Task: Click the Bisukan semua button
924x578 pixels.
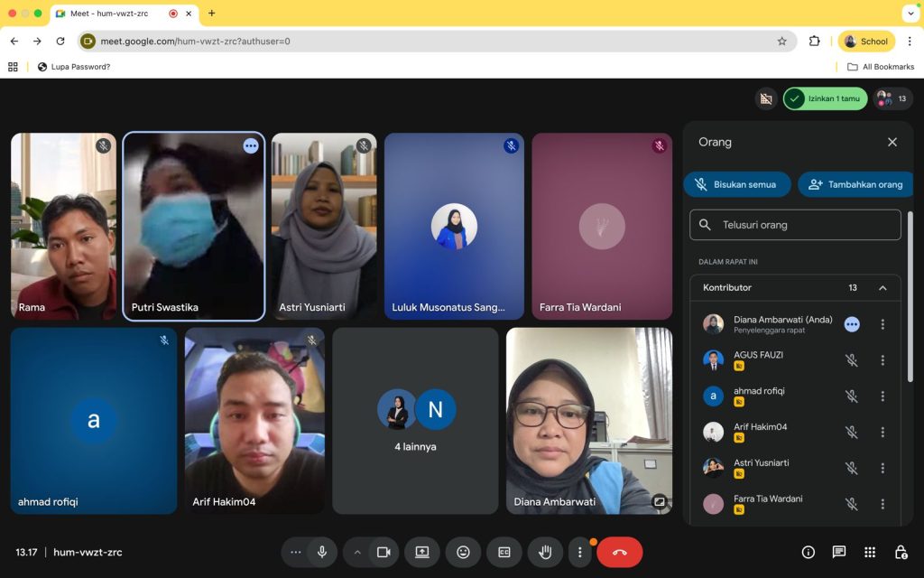Action: click(x=737, y=184)
